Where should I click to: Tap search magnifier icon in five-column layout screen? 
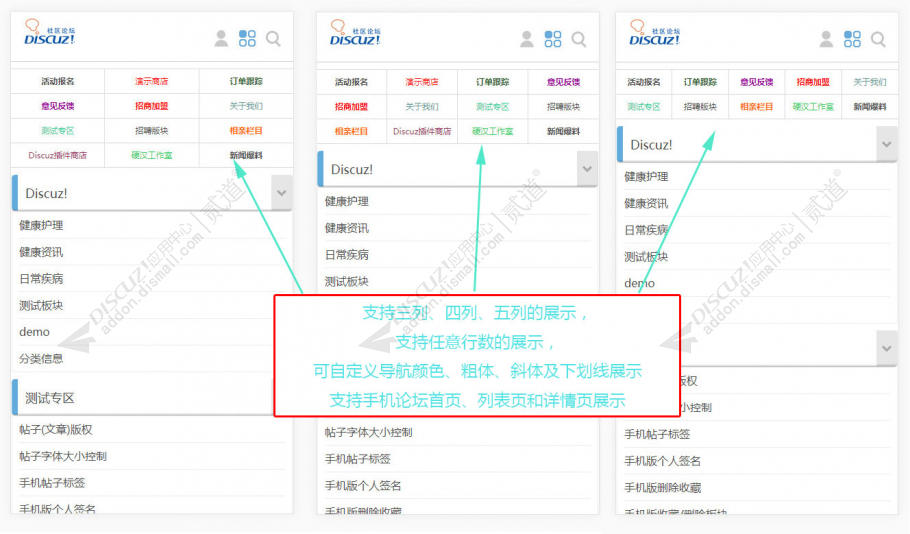(879, 39)
